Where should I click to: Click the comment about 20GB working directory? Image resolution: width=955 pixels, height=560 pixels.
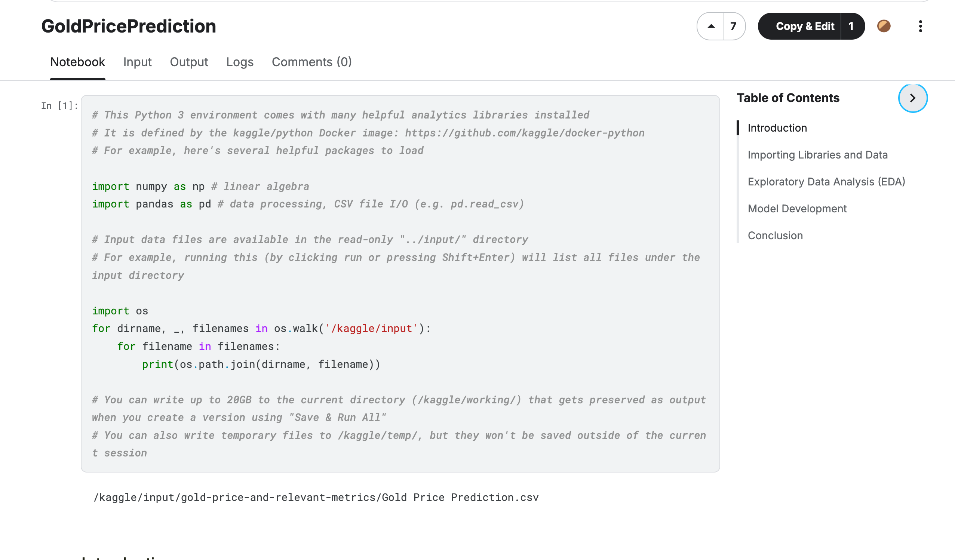399,409
